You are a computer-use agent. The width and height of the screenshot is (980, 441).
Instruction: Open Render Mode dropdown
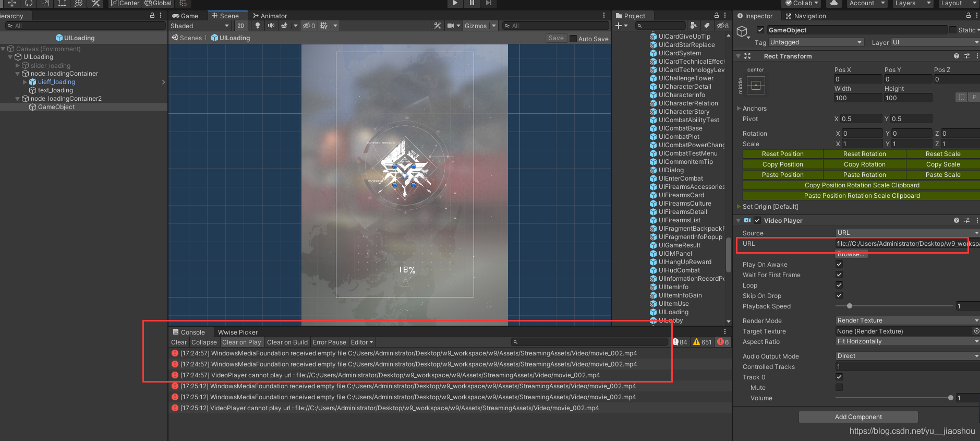908,320
